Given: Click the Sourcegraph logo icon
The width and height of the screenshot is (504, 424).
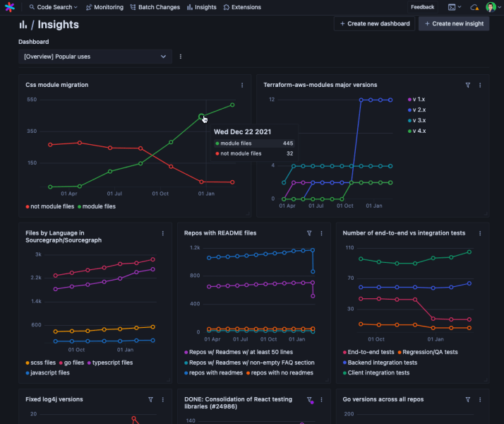Looking at the screenshot, I should tap(10, 7).
